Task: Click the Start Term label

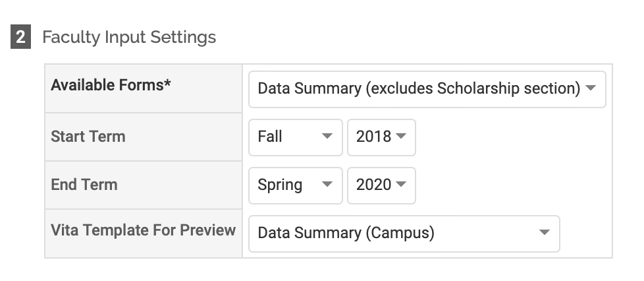Action: [x=88, y=137]
